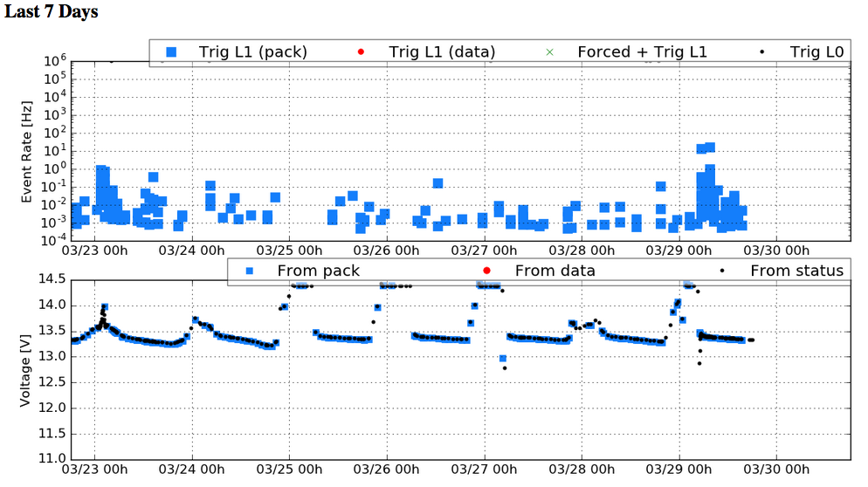Click "03/28 00h" under the voltage chart
Image resolution: width=868 pixels, height=487 pixels.
582,470
